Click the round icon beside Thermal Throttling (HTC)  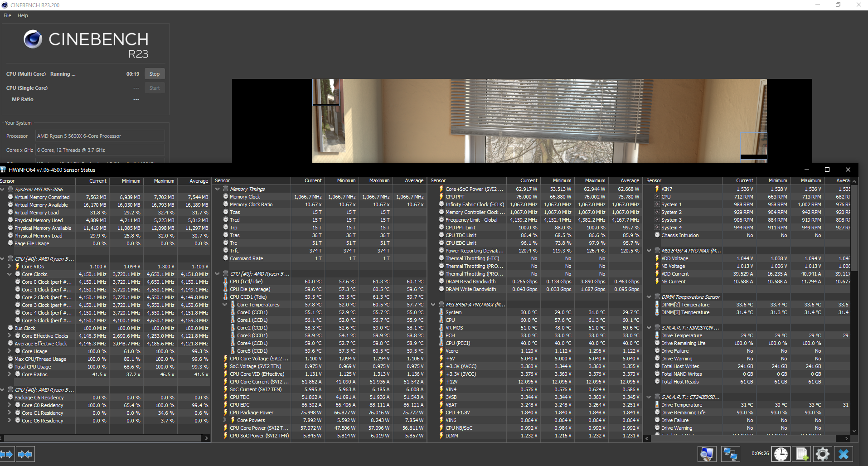tap(441, 258)
